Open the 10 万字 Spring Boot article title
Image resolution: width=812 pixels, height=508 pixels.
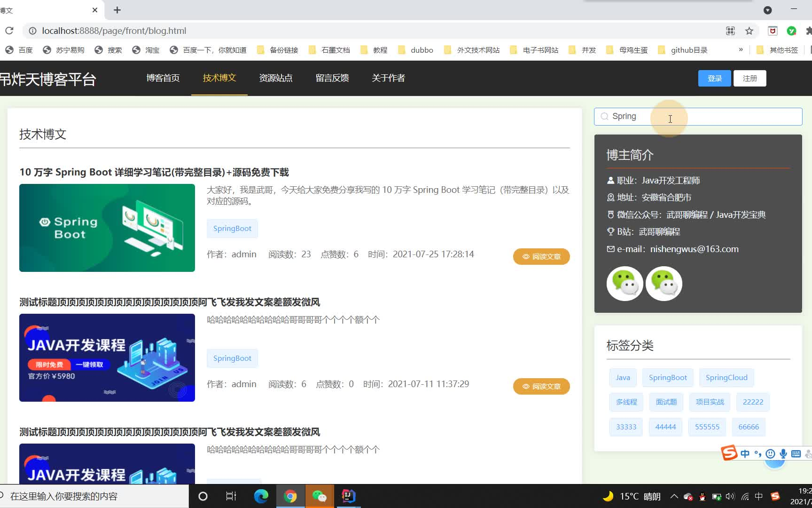point(154,173)
